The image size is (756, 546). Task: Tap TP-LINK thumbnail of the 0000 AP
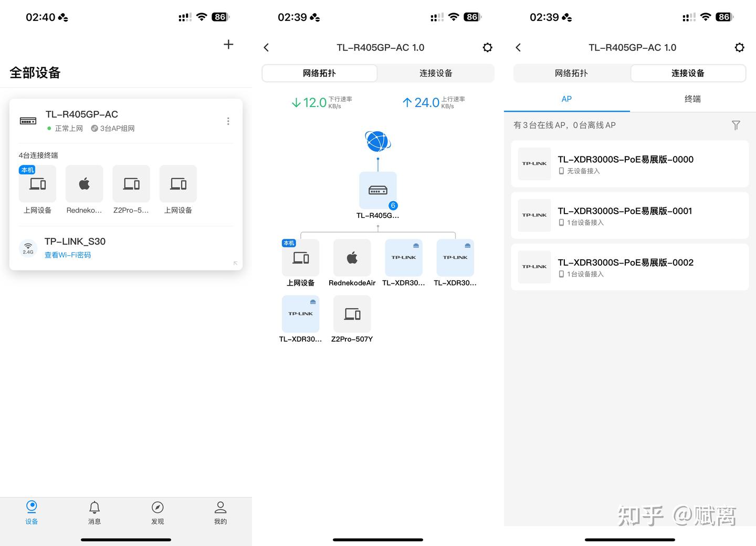534,164
